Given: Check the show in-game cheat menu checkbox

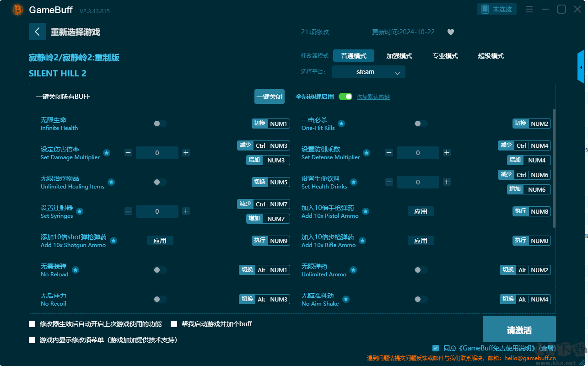Looking at the screenshot, I should click(x=32, y=340).
